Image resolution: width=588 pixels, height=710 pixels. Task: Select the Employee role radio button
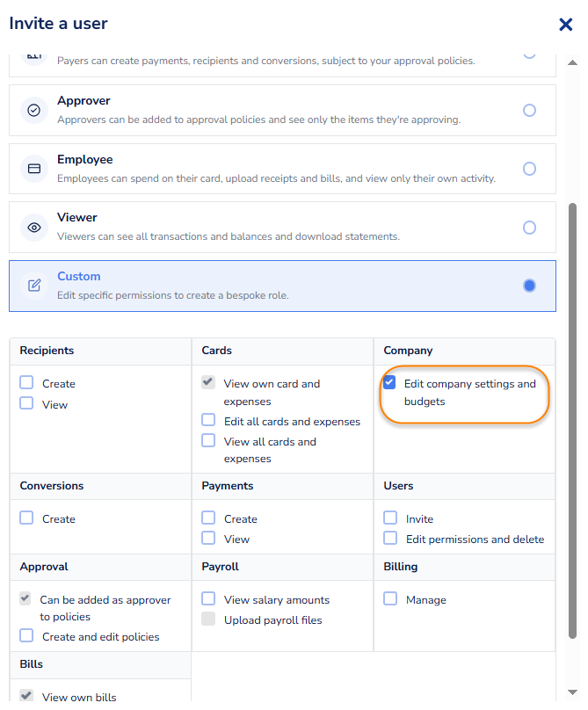529,169
